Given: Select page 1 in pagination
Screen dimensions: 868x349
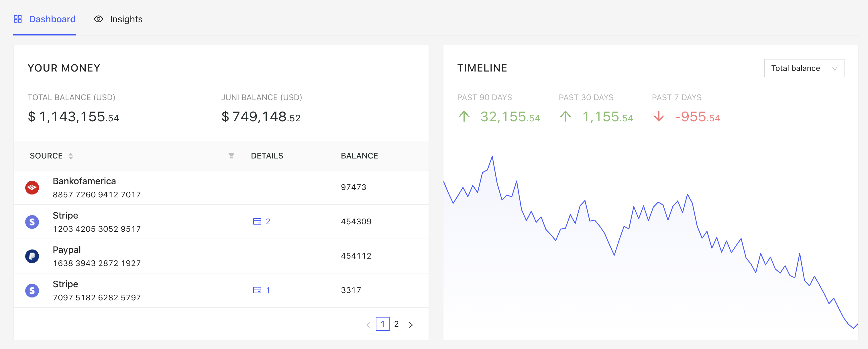Looking at the screenshot, I should coord(382,324).
